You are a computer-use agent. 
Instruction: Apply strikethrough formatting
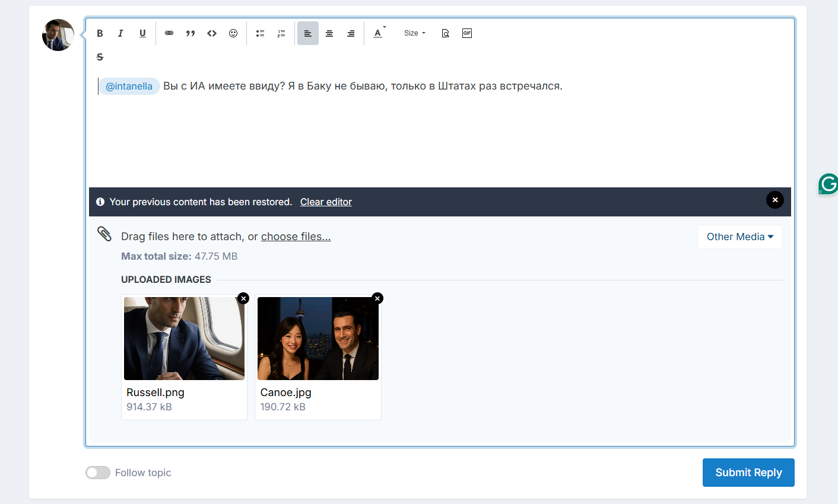(100, 57)
